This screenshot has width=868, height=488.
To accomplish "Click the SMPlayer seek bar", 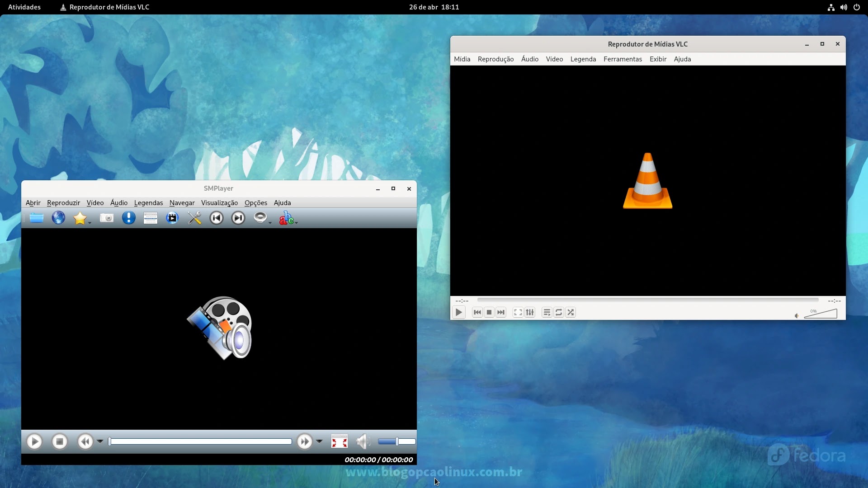I will [200, 441].
